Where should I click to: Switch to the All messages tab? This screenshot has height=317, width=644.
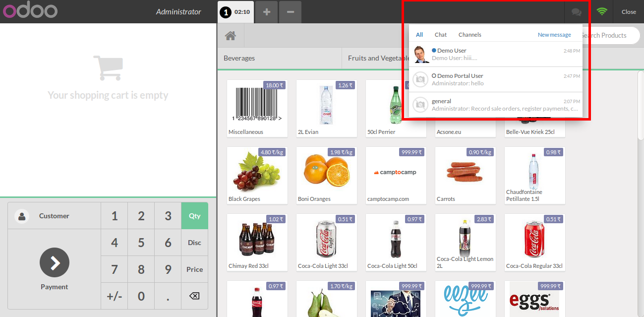pyautogui.click(x=419, y=35)
